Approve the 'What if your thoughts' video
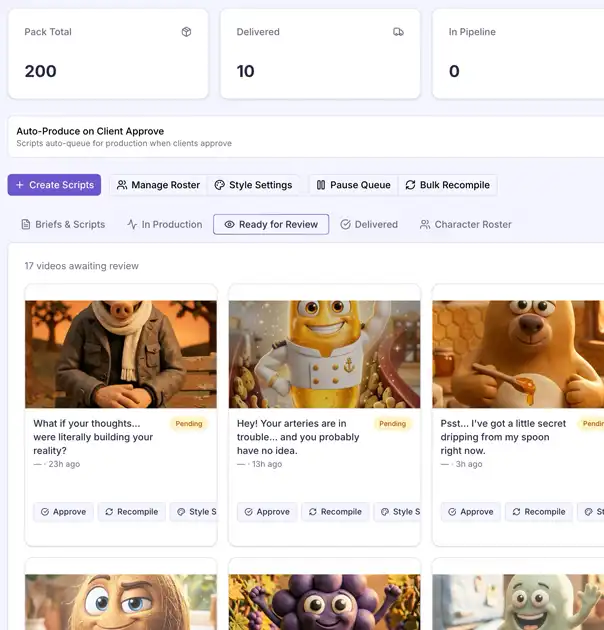Screen dimensions: 604x630 tap(63, 512)
